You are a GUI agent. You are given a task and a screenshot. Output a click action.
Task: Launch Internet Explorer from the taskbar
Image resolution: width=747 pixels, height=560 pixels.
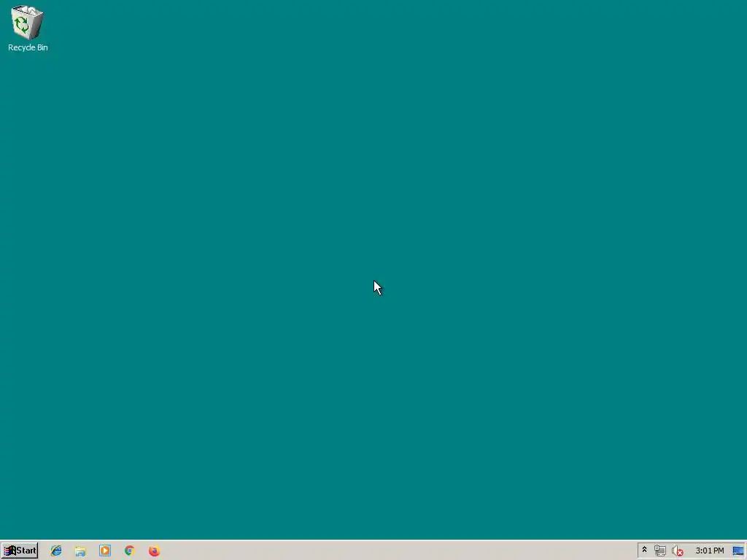56,551
